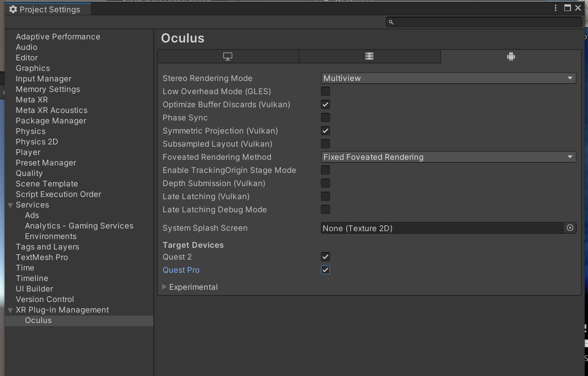
Task: Open Version Control settings
Action: (x=45, y=299)
